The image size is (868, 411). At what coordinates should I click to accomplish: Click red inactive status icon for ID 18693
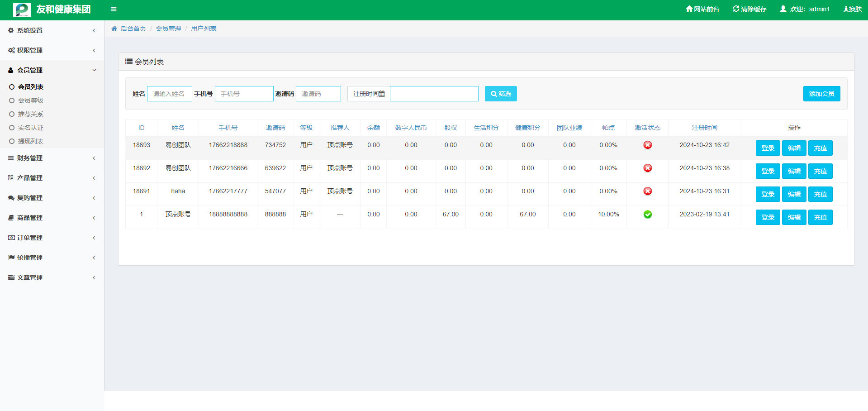[647, 145]
